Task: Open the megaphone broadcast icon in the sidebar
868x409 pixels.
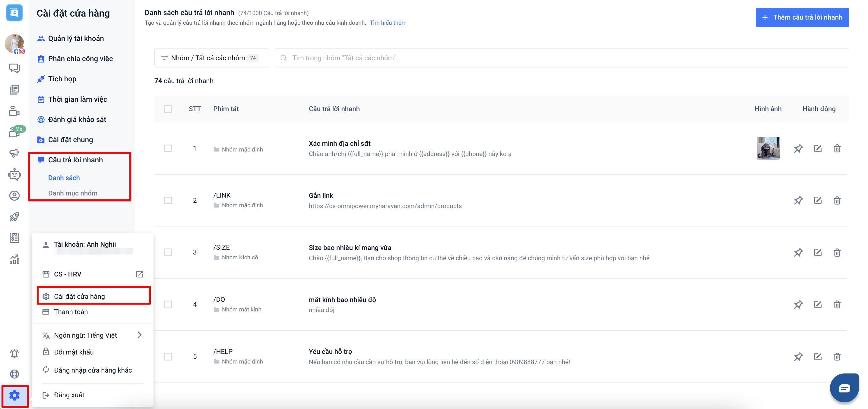Action: (14, 153)
